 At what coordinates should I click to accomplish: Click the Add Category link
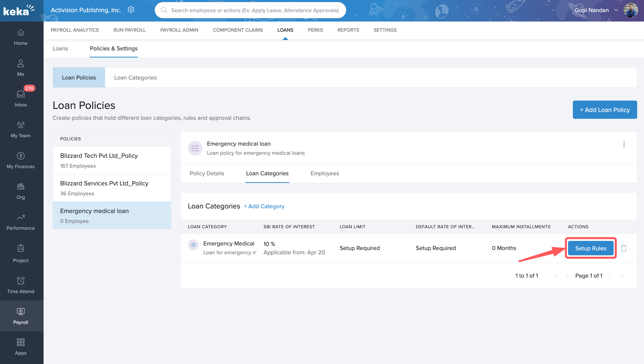pos(264,206)
